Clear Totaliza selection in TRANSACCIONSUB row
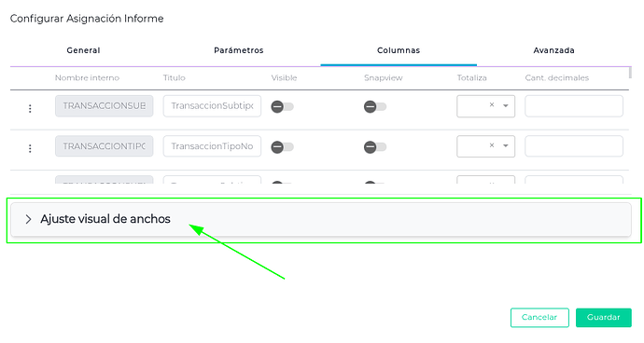Image resolution: width=644 pixels, height=343 pixels. point(492,105)
